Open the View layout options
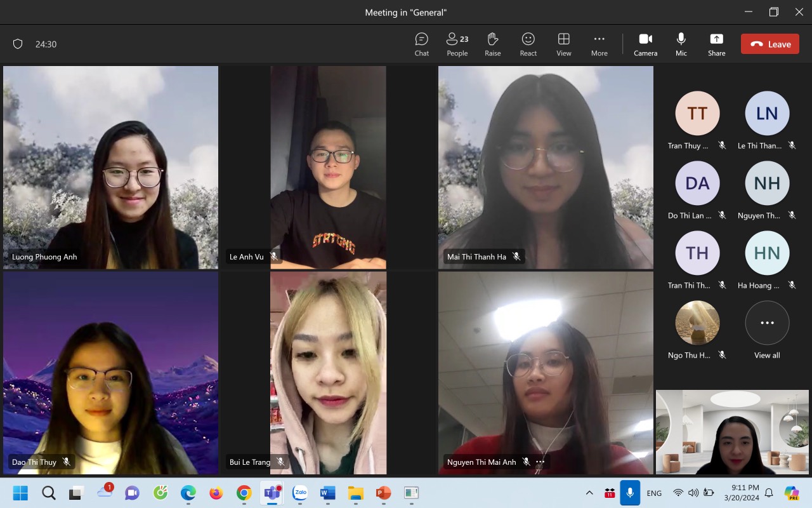812x508 pixels. (563, 44)
